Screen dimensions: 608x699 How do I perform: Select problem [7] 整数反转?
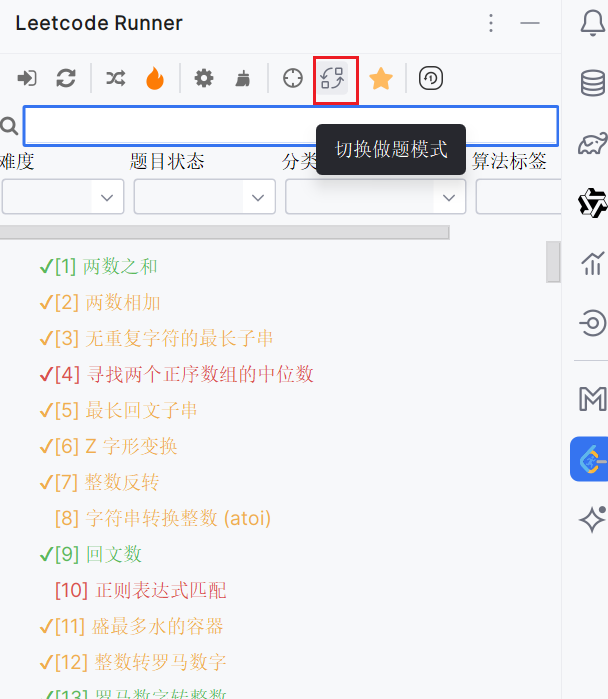[99, 483]
